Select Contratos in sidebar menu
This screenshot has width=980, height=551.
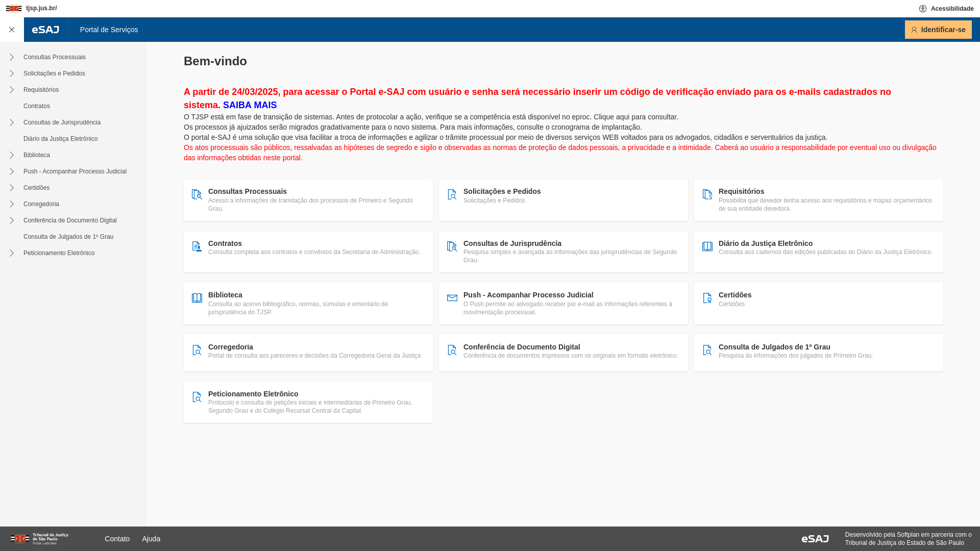tap(37, 106)
